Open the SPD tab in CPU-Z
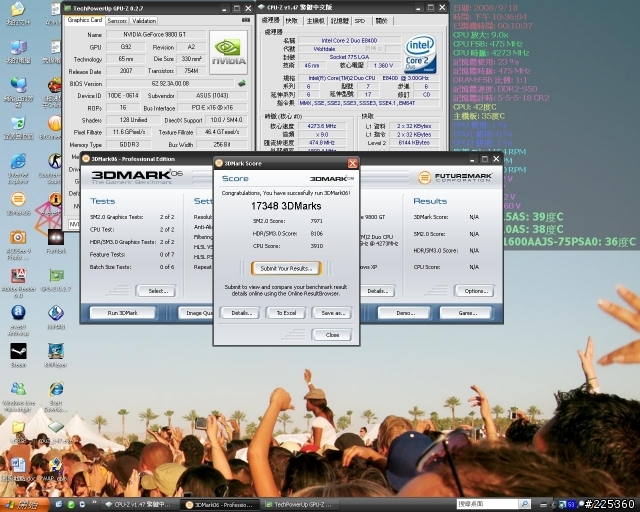The width and height of the screenshot is (640, 512). [360, 20]
